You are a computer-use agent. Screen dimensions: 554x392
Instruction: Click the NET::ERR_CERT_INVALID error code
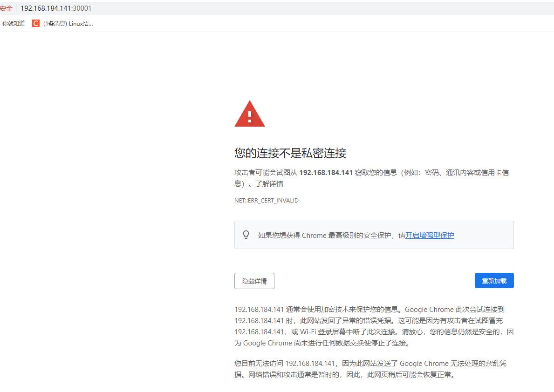266,200
